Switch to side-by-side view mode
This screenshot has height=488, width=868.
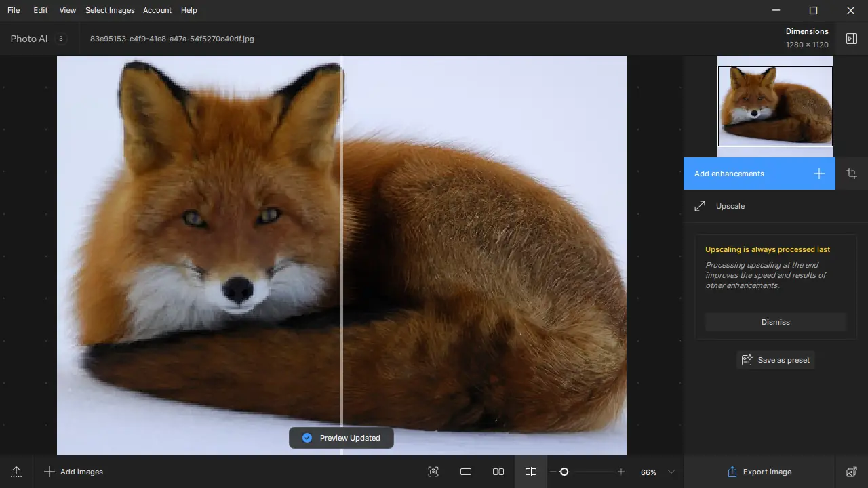(498, 472)
